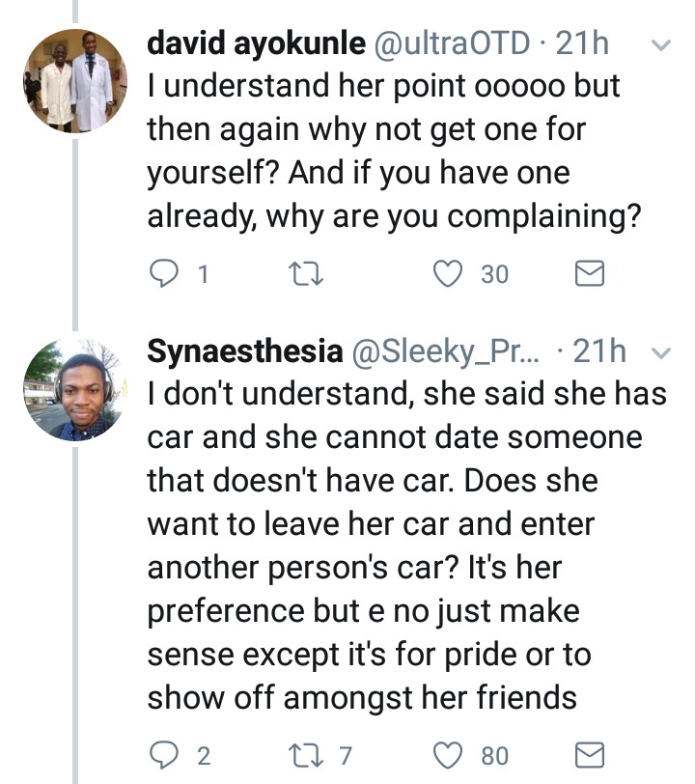This screenshot has height=784, width=695.
Task: Open david ayokunle's profile picture
Action: click(x=75, y=80)
